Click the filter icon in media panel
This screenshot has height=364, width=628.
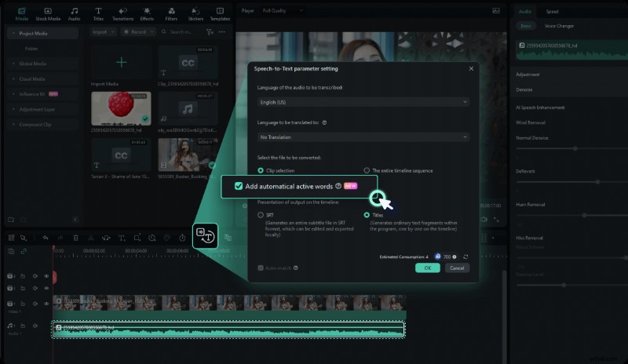click(x=208, y=32)
